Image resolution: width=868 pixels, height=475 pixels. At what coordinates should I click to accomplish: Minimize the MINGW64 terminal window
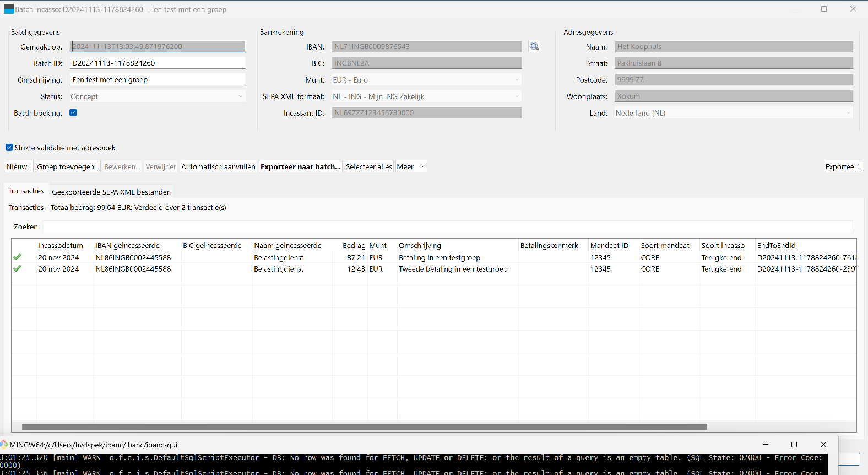click(x=766, y=445)
